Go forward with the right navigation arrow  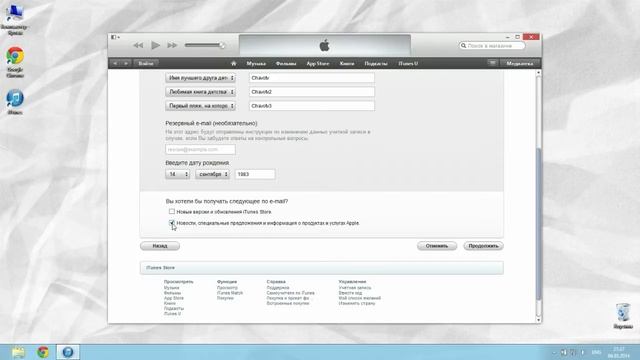(x=126, y=63)
